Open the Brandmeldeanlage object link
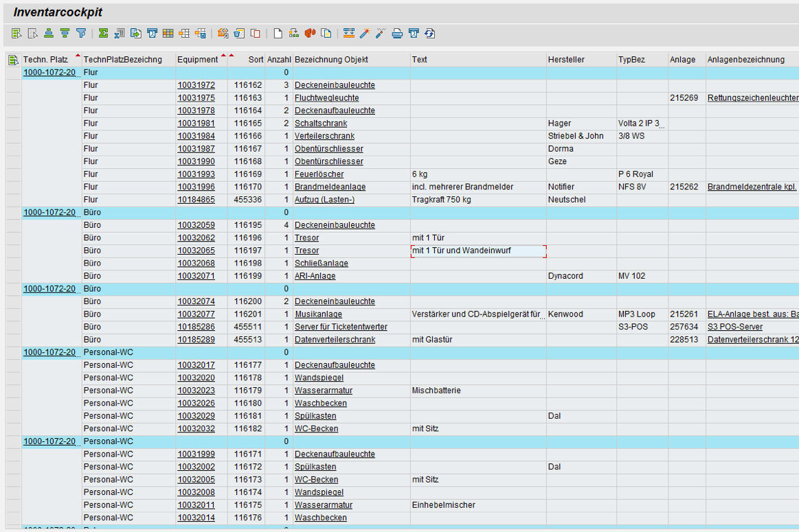The image size is (799, 532). [330, 187]
